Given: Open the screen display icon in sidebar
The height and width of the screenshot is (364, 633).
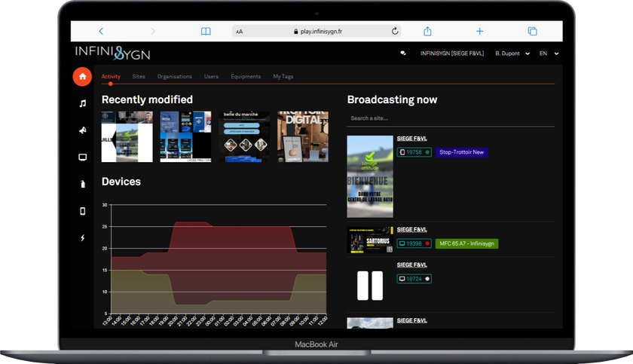Looking at the screenshot, I should point(83,158).
